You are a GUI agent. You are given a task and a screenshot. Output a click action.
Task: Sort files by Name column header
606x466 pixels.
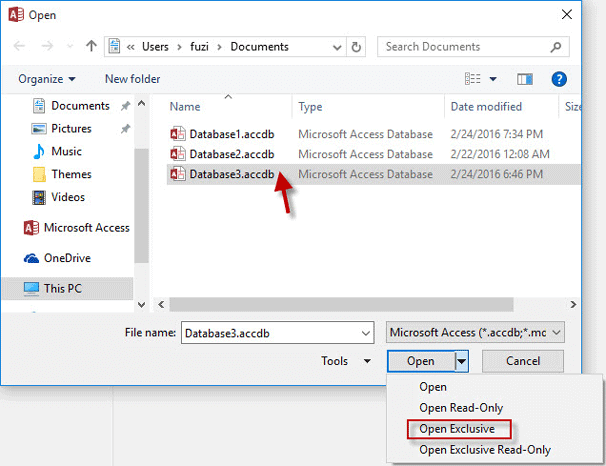coord(185,107)
